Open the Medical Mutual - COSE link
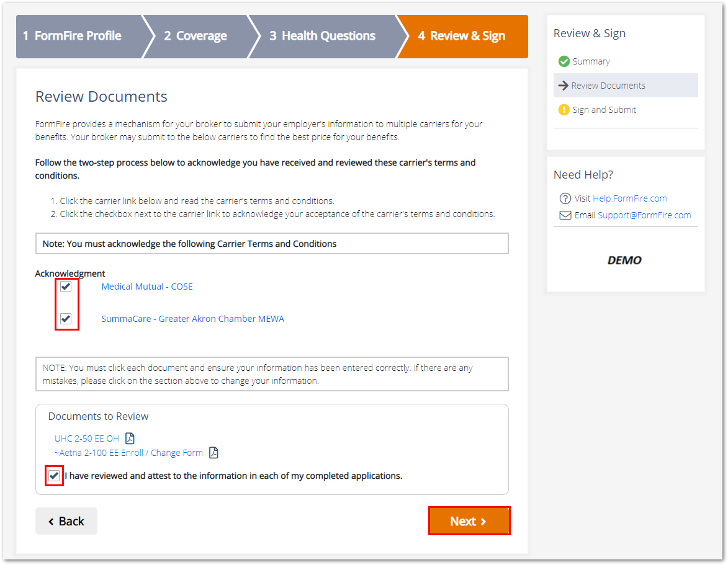The width and height of the screenshot is (728, 565). pyautogui.click(x=146, y=287)
